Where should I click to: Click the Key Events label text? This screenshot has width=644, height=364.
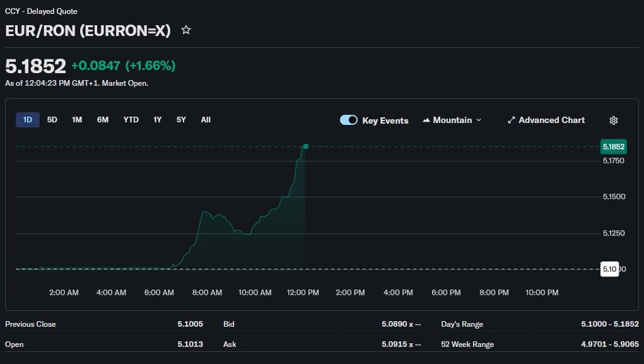coord(385,120)
